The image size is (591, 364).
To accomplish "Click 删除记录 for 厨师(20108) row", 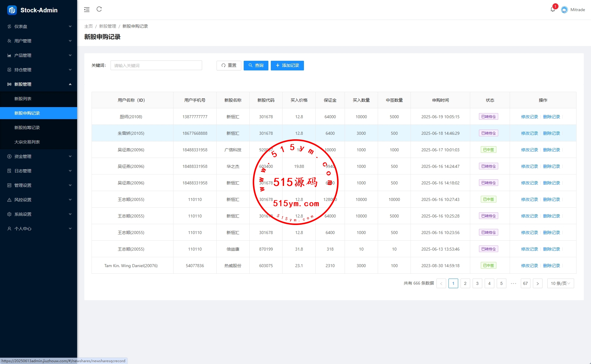I will 551,117.
